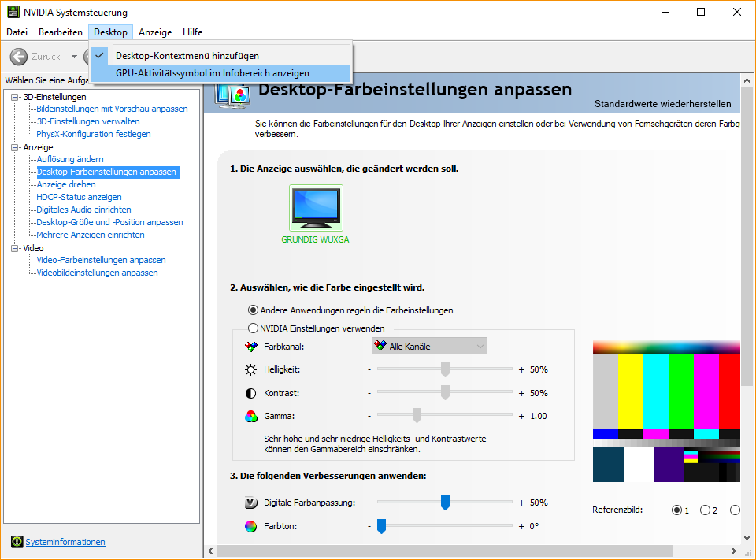The width and height of the screenshot is (756, 560).
Task: Open 'Mehrere Anzeigen einrichten' page
Action: [91, 235]
